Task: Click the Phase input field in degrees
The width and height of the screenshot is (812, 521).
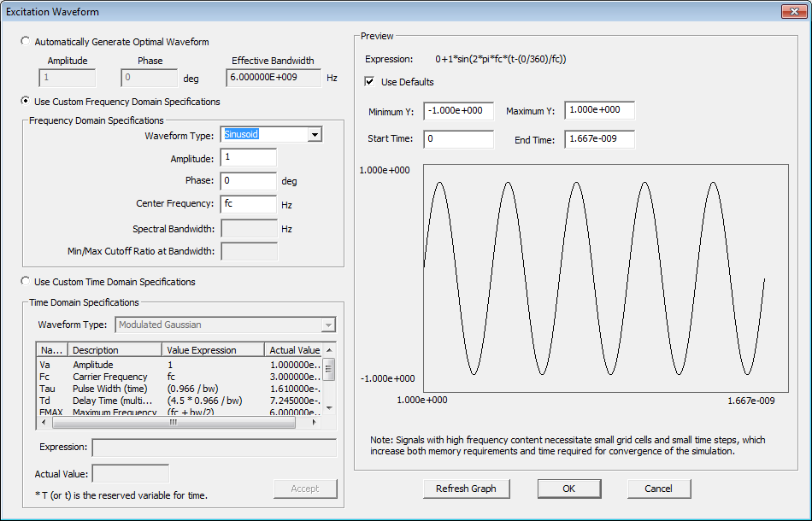Action: click(248, 181)
